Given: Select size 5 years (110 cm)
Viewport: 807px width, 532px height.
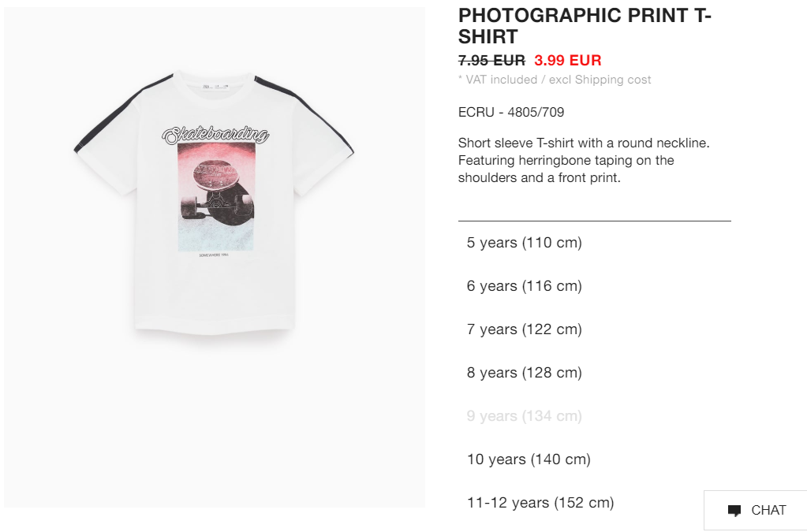Looking at the screenshot, I should (x=525, y=243).
